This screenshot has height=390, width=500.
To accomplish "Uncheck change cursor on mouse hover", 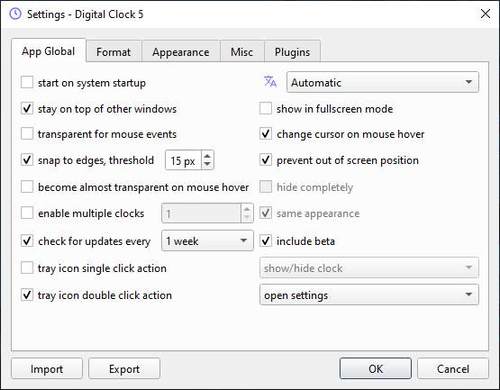I will [265, 134].
